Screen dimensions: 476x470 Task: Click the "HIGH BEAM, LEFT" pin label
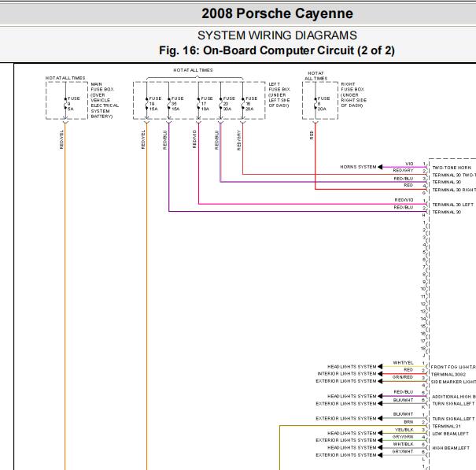(x=451, y=448)
